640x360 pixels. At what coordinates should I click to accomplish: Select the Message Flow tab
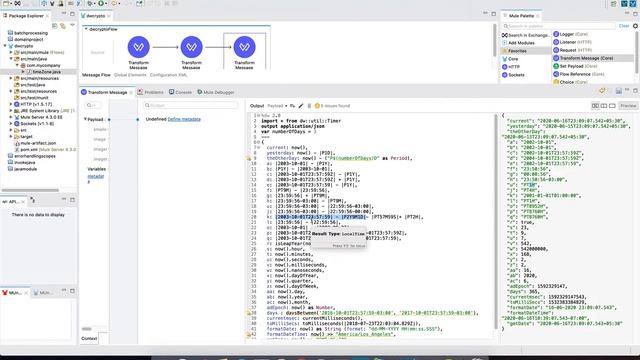pos(96,75)
